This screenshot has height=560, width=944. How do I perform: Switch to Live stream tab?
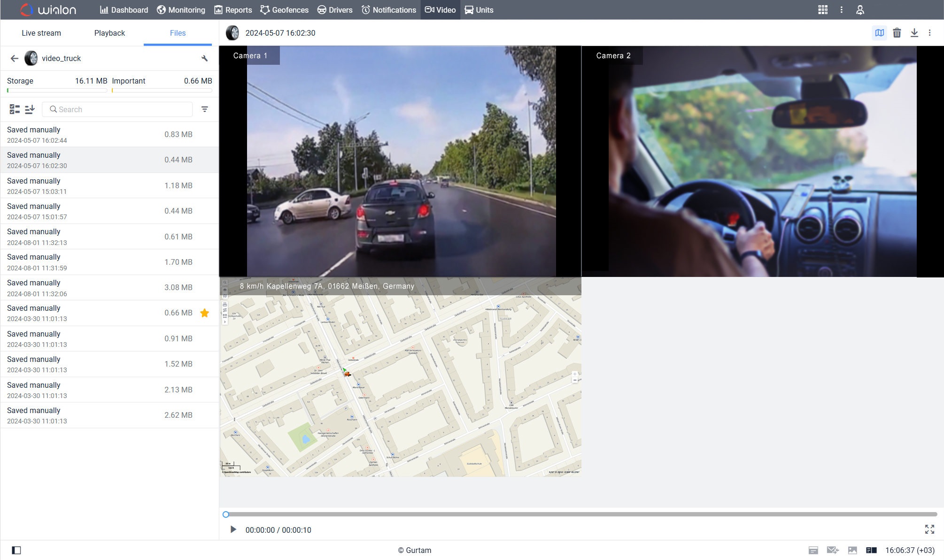pos(41,33)
